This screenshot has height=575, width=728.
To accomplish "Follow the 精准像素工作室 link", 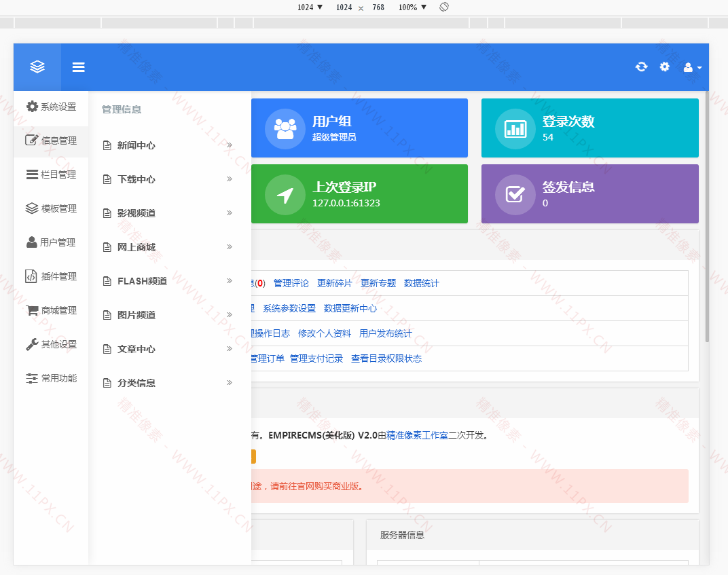I will pyautogui.click(x=418, y=435).
